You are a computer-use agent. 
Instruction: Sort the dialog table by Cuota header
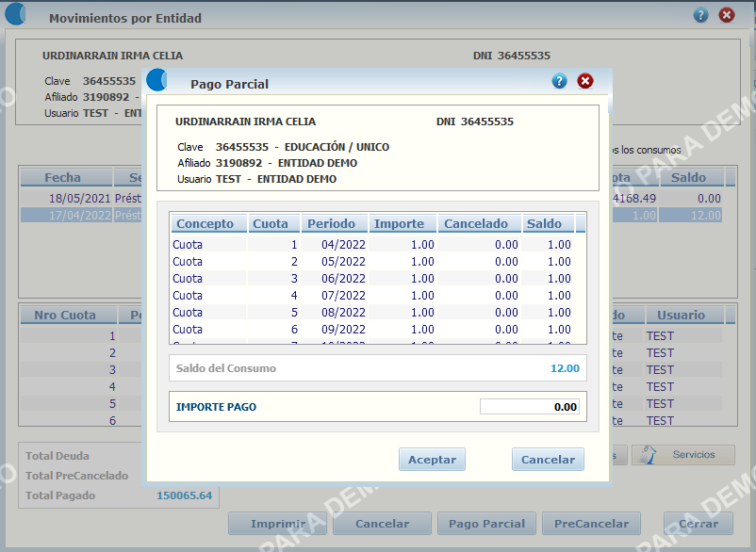point(274,223)
